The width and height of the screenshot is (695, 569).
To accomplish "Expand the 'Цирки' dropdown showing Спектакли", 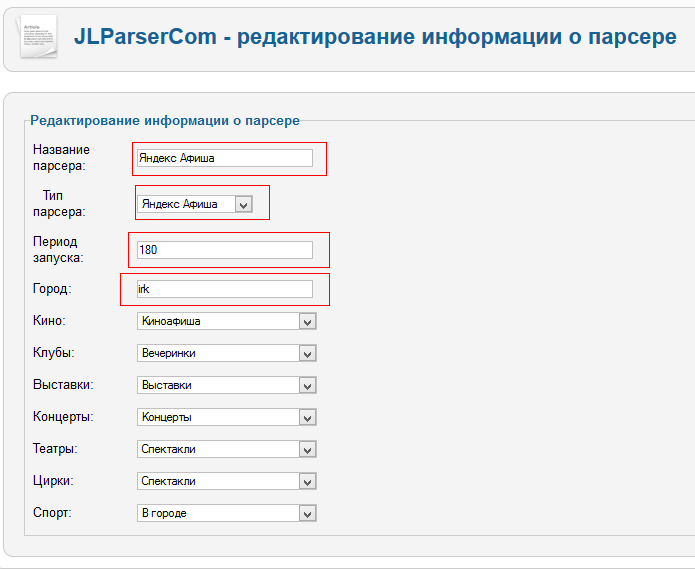I will tap(226, 481).
